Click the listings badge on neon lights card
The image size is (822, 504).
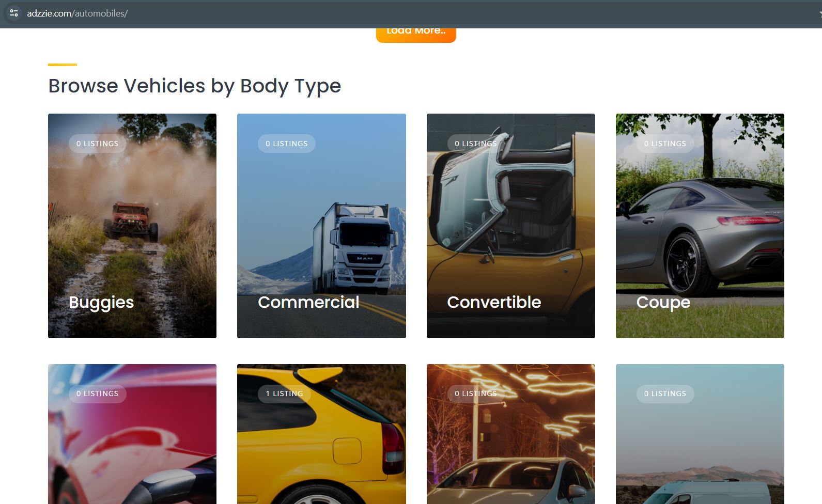475,393
